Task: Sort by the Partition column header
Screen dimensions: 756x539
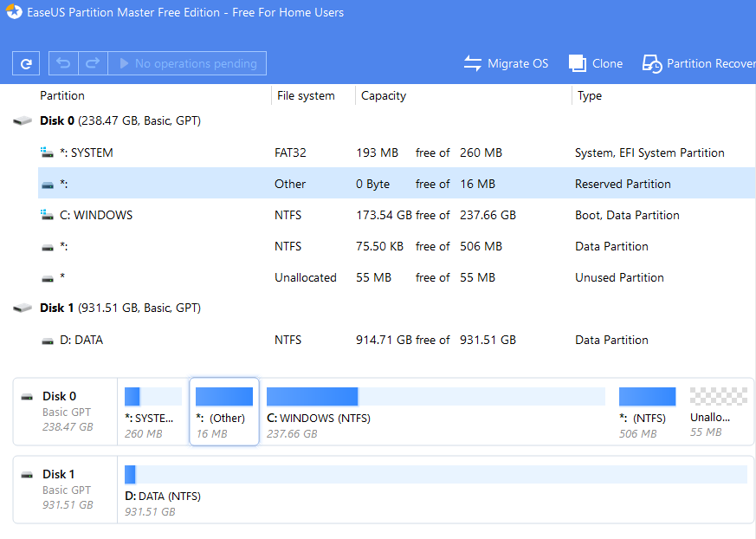Action: point(62,95)
